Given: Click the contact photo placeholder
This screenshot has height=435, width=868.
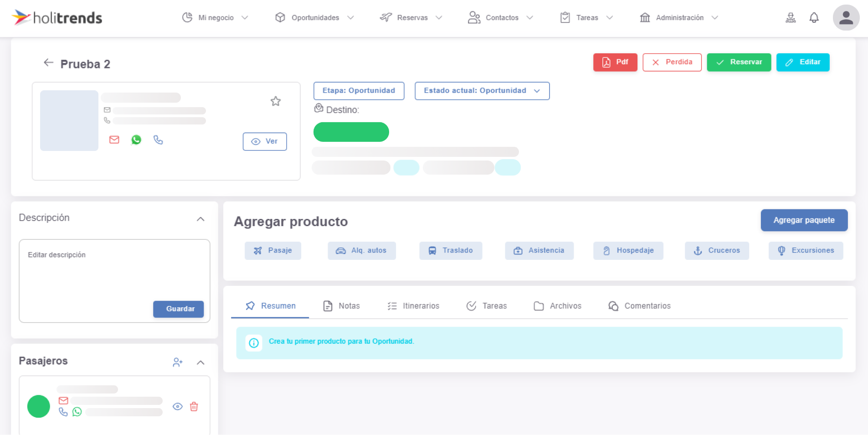Looking at the screenshot, I should 69,120.
